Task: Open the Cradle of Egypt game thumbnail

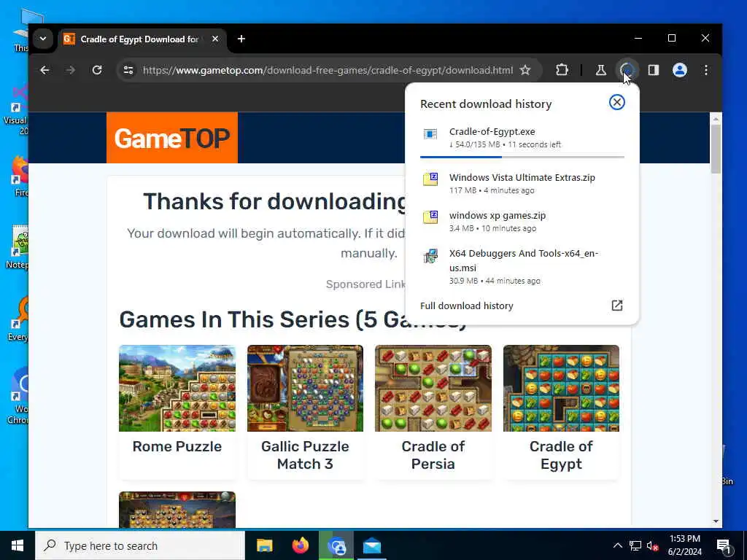Action: 561,388
